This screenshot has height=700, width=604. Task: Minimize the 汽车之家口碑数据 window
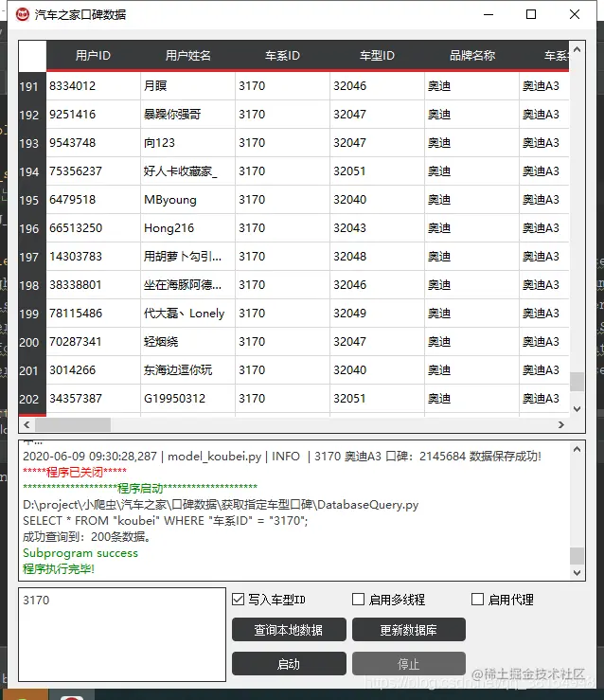(489, 15)
